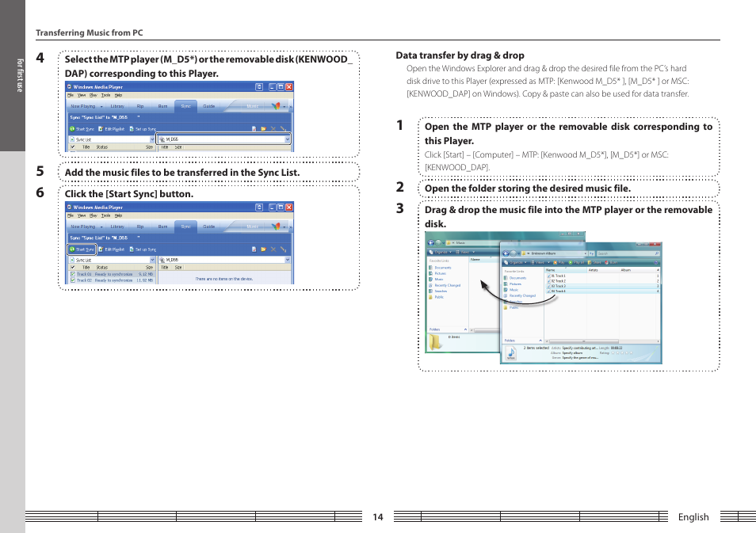
Task: Click the search magnifier in Unknown Album window
Action: click(657, 253)
